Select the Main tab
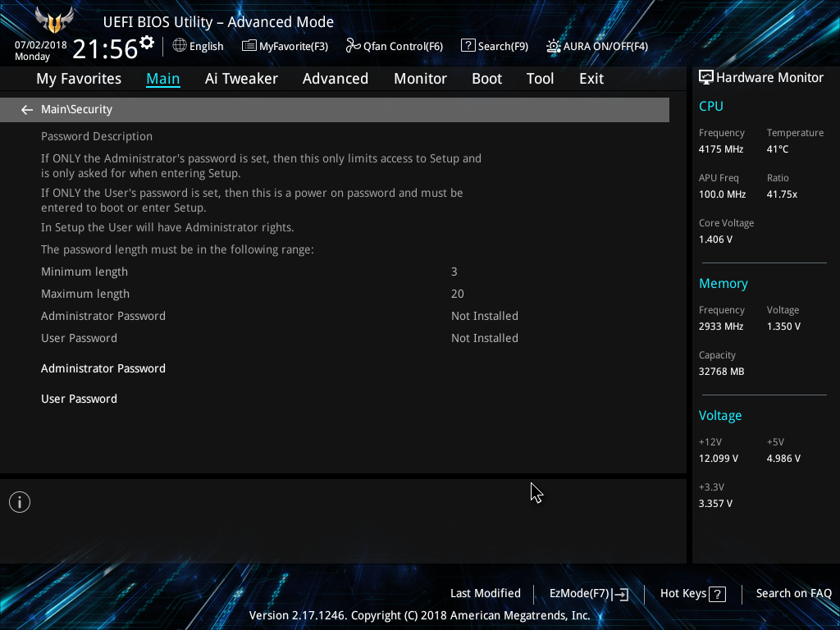 (163, 79)
